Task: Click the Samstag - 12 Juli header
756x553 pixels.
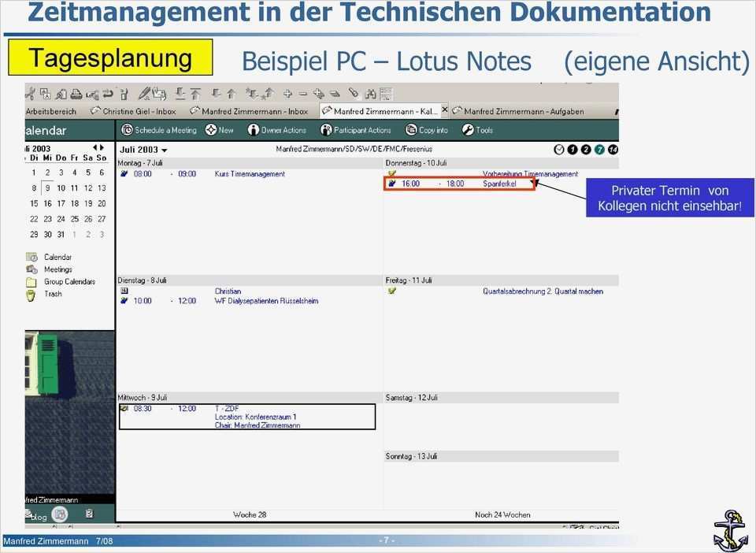Action: (x=502, y=398)
